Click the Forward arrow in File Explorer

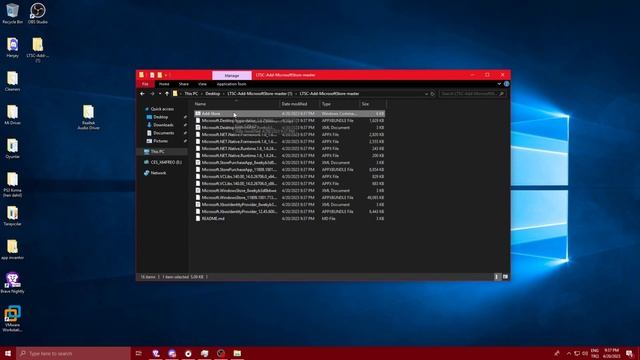coord(152,94)
